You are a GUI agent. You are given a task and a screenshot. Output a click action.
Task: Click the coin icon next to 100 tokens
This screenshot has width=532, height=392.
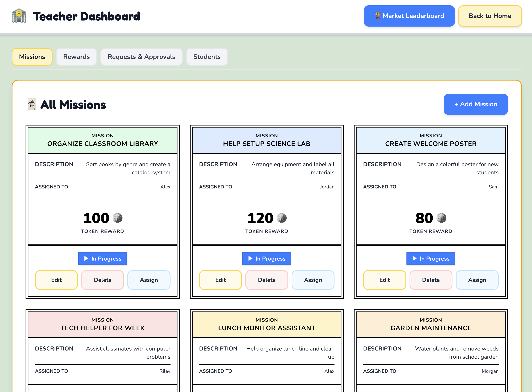(117, 218)
